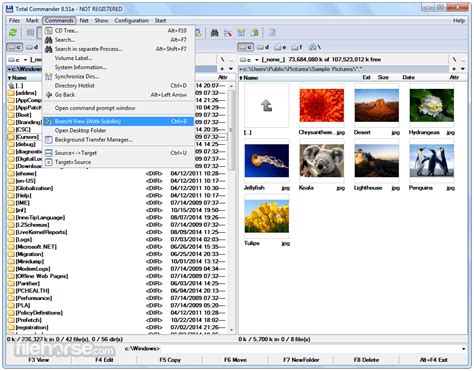Choose Background Transfer Manager entry
The image size is (474, 371).
point(118,140)
